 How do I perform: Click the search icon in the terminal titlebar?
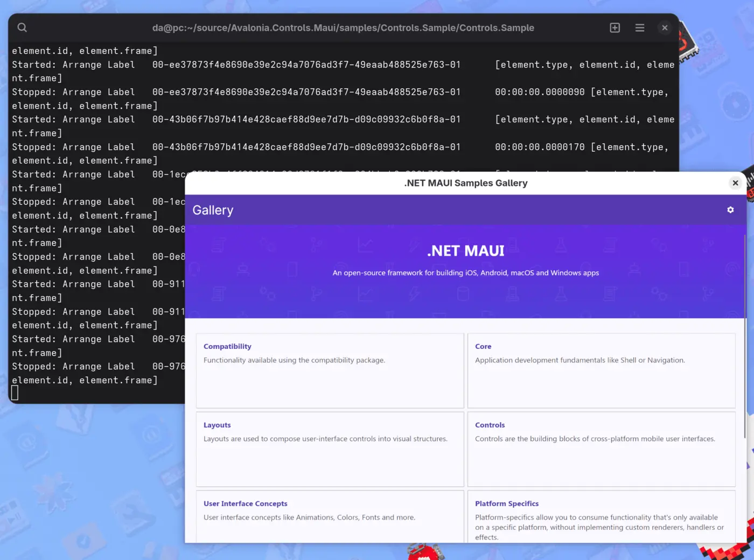(22, 27)
